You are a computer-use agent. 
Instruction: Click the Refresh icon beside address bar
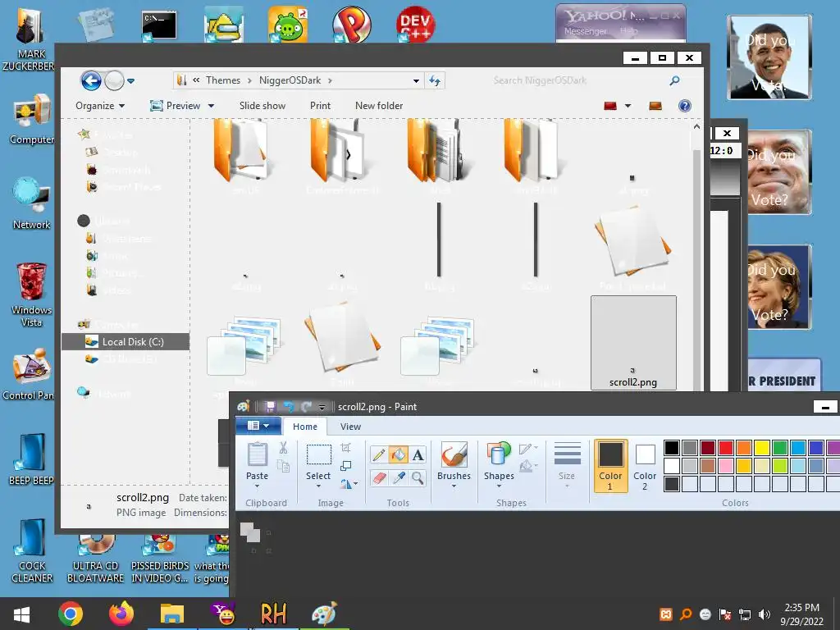(435, 81)
